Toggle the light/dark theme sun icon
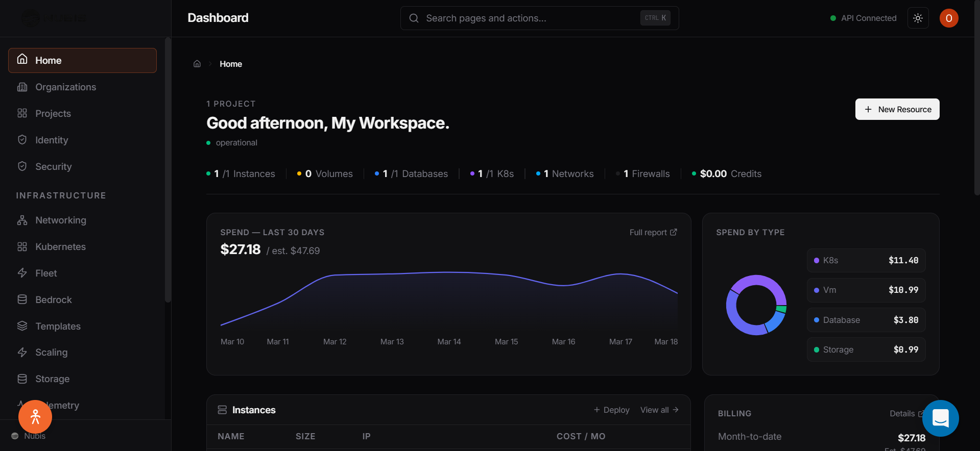 pyautogui.click(x=918, y=18)
